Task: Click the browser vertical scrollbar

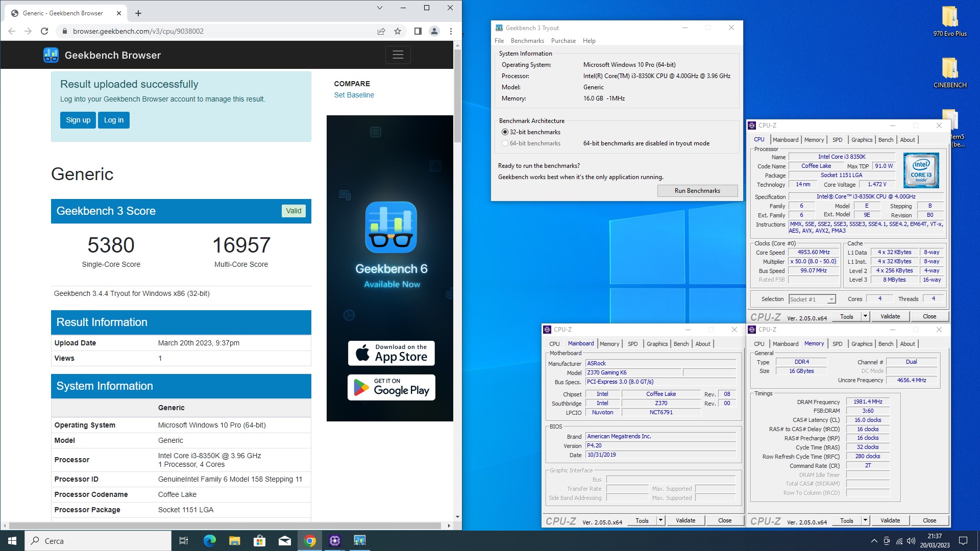Action: [x=457, y=97]
